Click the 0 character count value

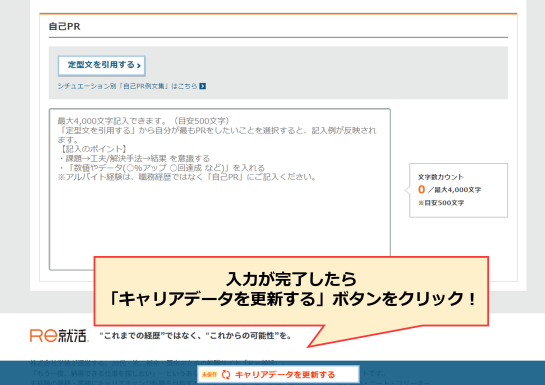pyautogui.click(x=421, y=189)
